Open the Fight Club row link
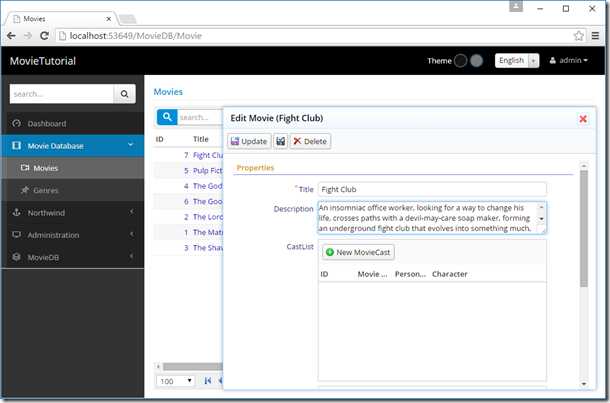 (208, 155)
